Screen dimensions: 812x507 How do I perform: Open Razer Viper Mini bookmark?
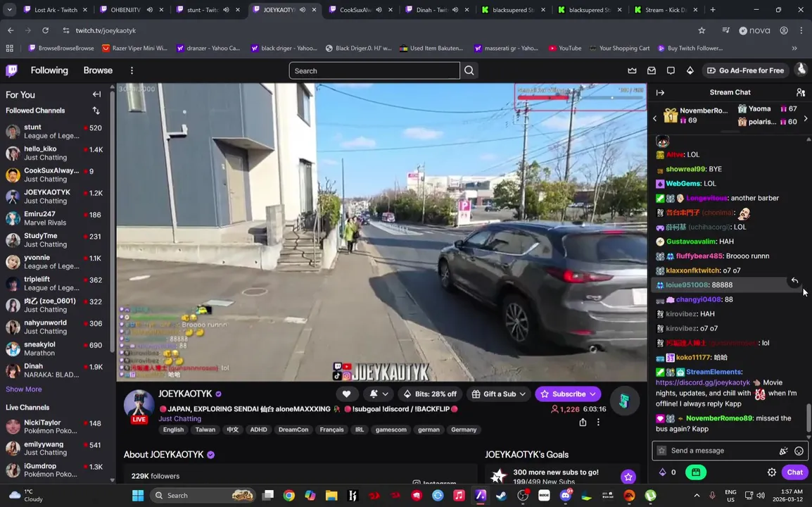134,48
